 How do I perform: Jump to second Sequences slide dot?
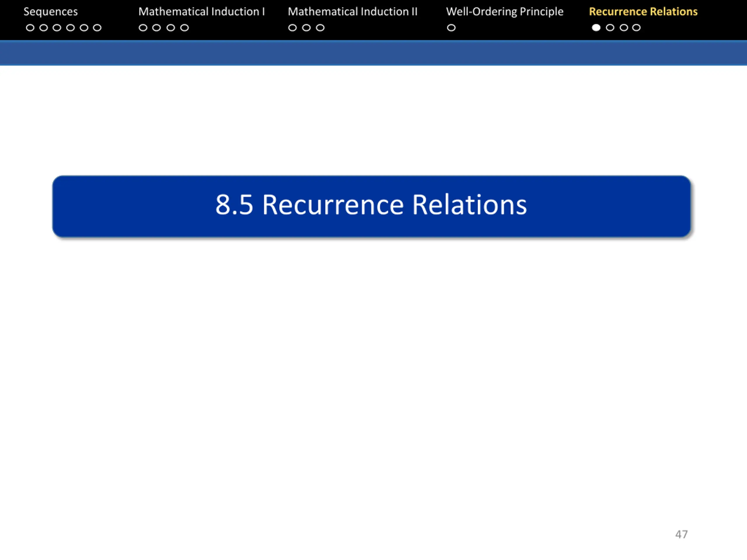(43, 28)
